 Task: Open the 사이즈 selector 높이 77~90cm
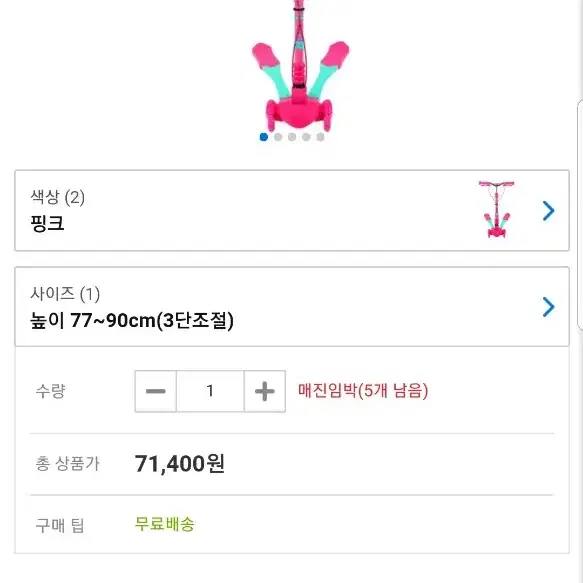tap(292, 307)
